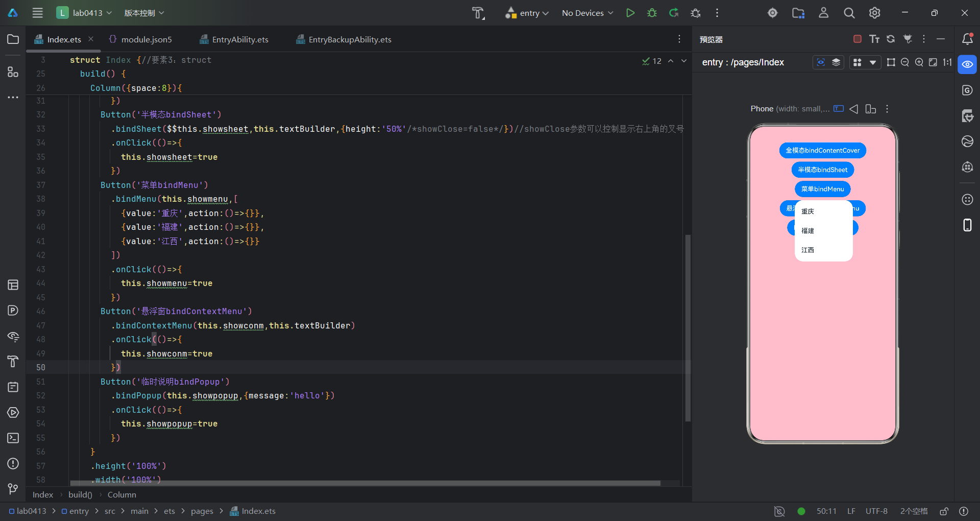Click 菜单bindMenu button in preview
Viewport: 980px width, 521px height.
click(x=823, y=189)
